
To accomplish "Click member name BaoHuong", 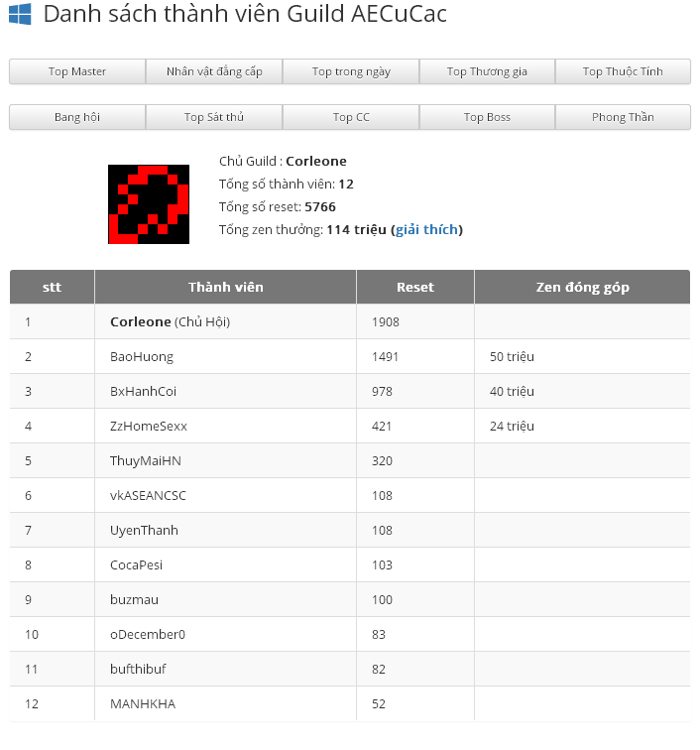I will [142, 357].
